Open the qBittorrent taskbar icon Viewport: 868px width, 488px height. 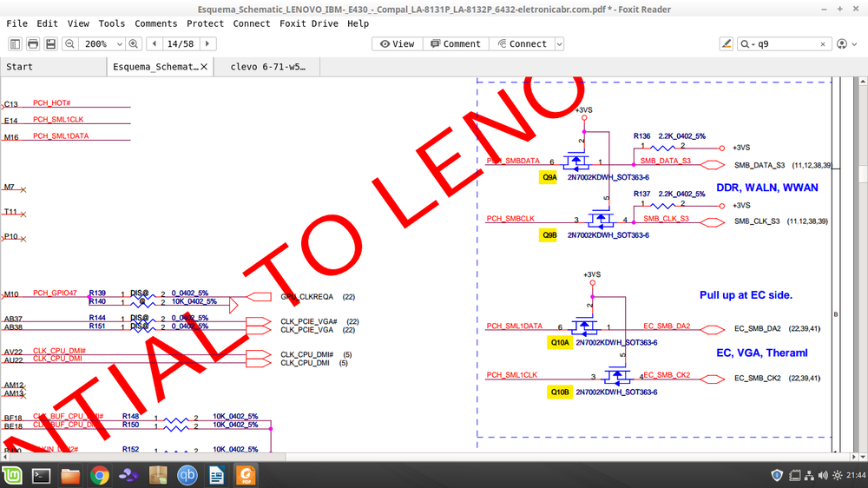(187, 475)
